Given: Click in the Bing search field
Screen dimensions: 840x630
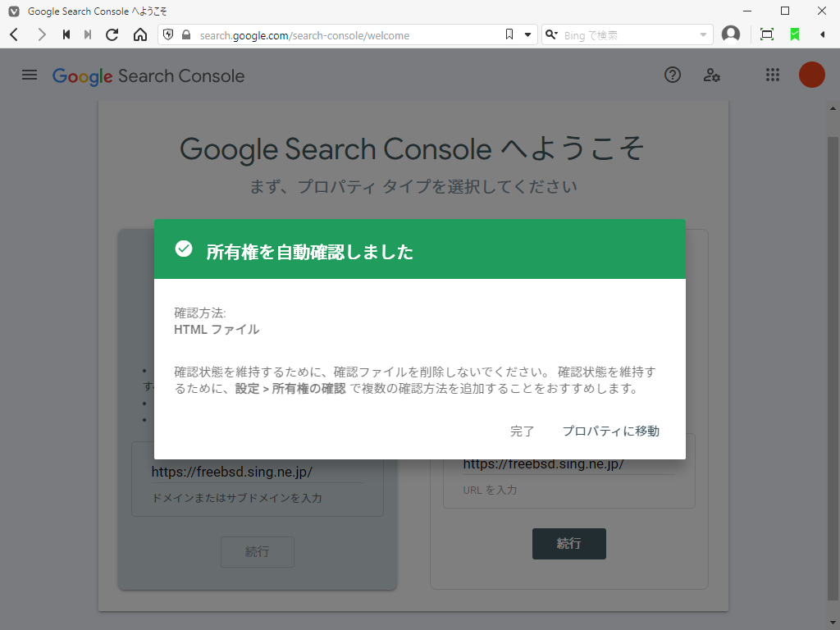Looking at the screenshot, I should (x=627, y=34).
